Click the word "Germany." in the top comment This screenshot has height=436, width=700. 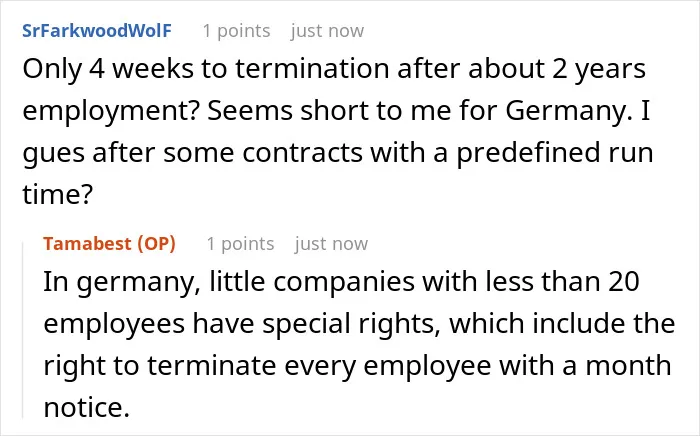[x=569, y=111]
